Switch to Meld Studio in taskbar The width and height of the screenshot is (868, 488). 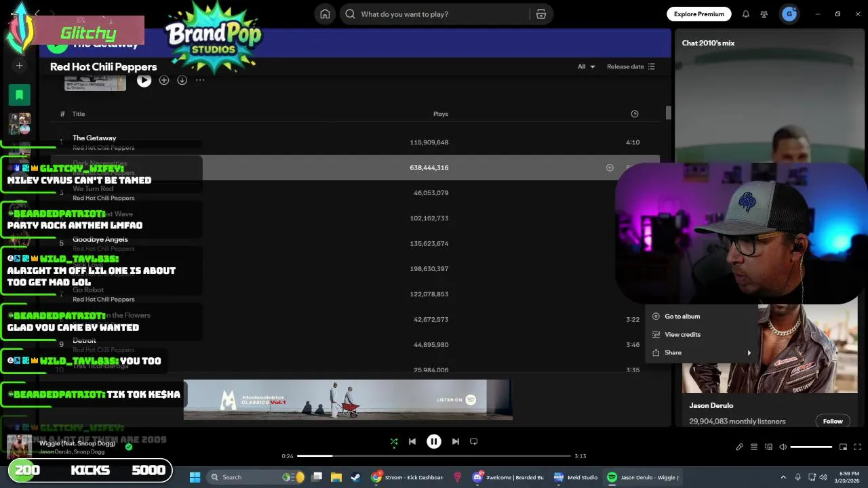pos(576,477)
